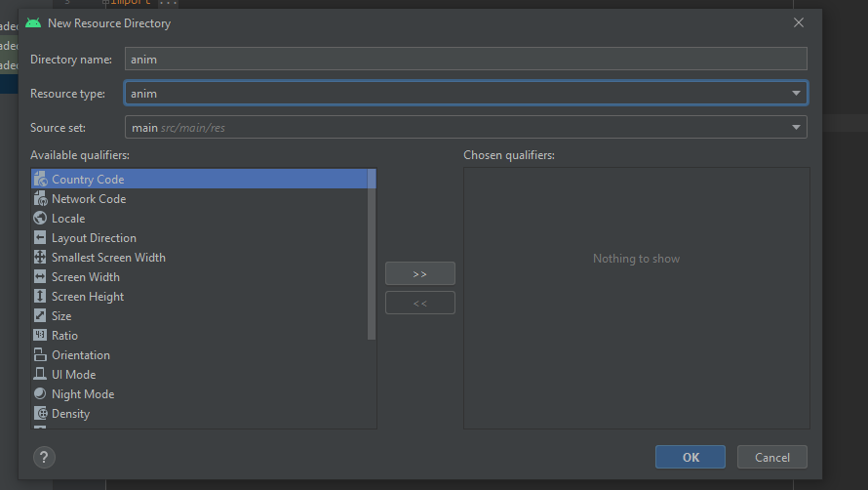Click the Density qualifier icon

pyautogui.click(x=40, y=413)
